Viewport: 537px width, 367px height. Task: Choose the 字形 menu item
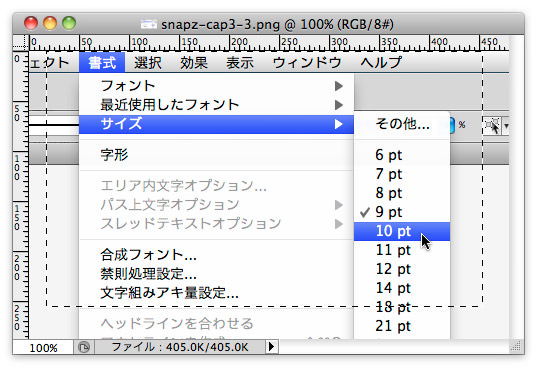(216, 155)
